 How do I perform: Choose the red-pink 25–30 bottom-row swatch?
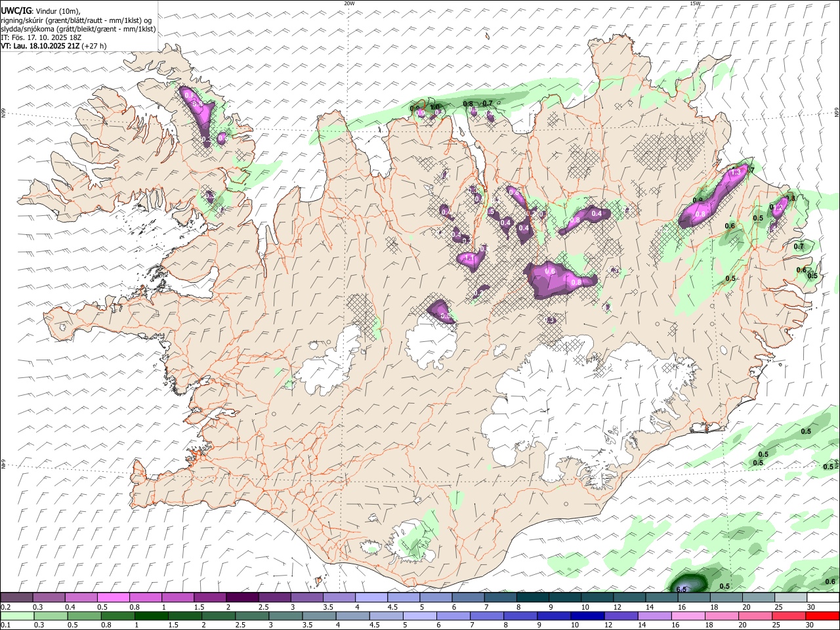tap(789, 616)
